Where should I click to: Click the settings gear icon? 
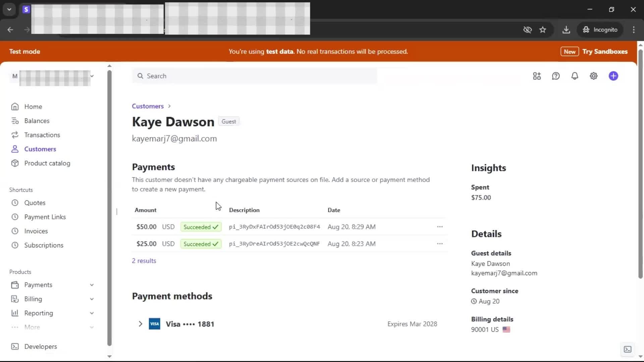pos(593,76)
